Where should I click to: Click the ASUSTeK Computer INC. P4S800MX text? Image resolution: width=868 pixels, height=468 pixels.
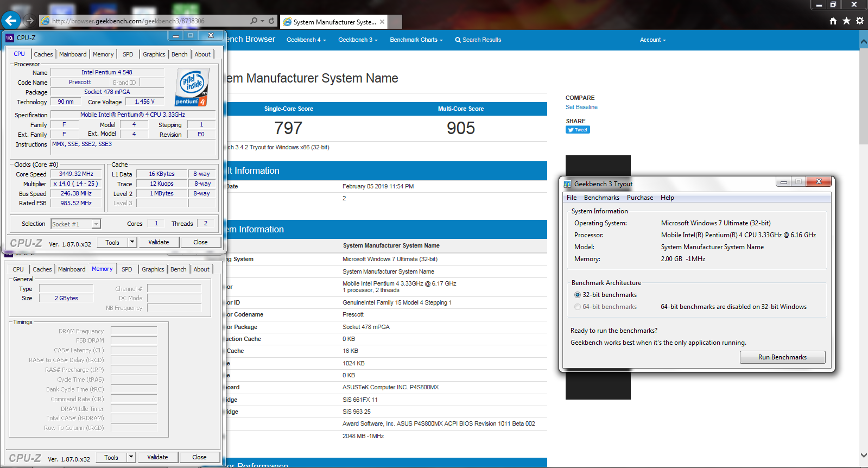(x=391, y=387)
